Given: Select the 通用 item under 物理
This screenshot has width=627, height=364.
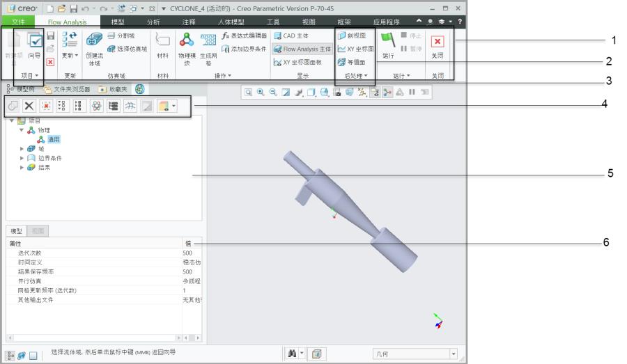Looking at the screenshot, I should (x=54, y=139).
